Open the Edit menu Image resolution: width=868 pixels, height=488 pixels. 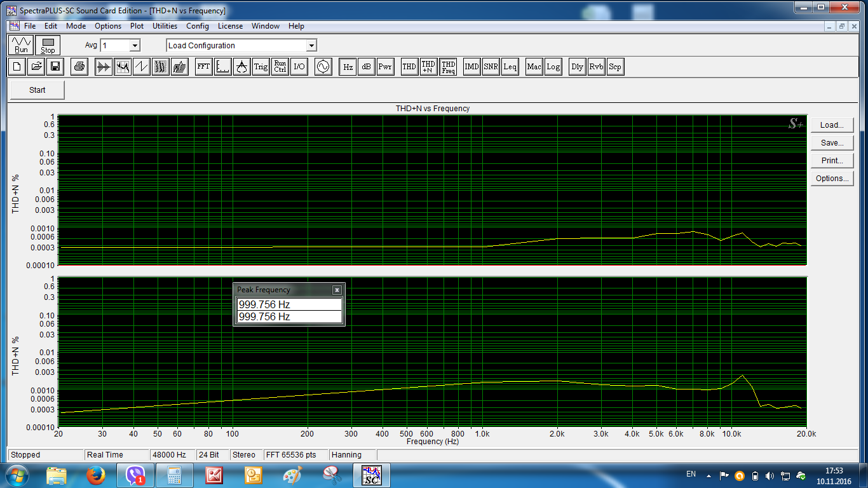click(51, 26)
